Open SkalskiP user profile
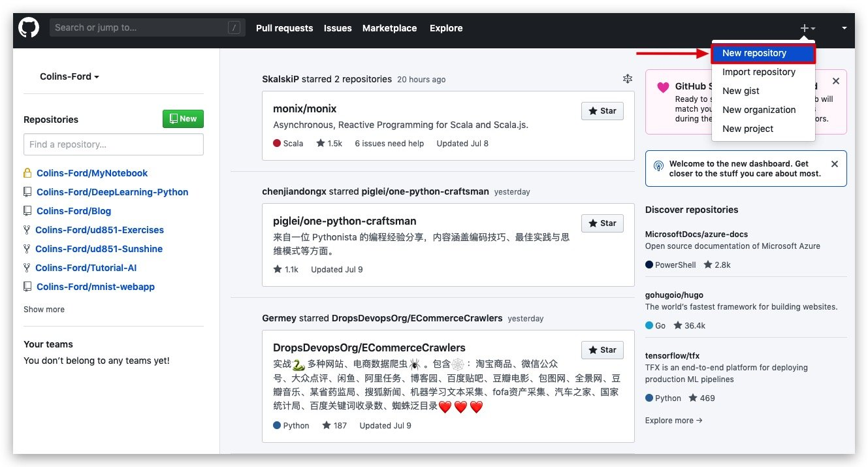 280,79
